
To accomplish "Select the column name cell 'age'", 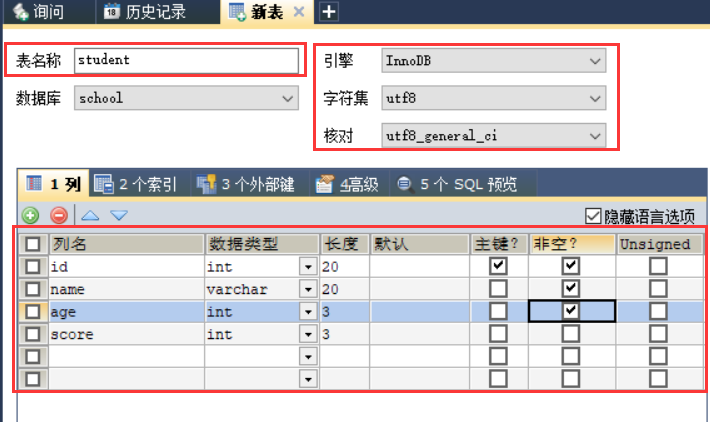I will (x=126, y=312).
